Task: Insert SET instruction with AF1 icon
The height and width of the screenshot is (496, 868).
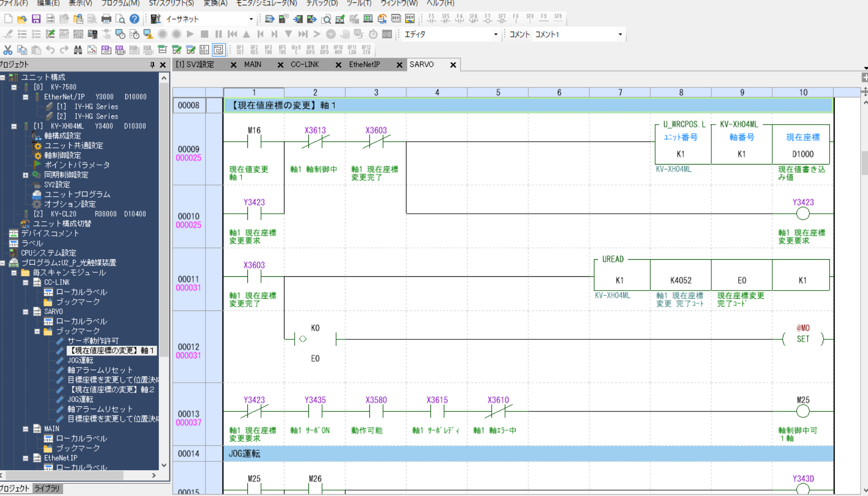Action: point(240,50)
